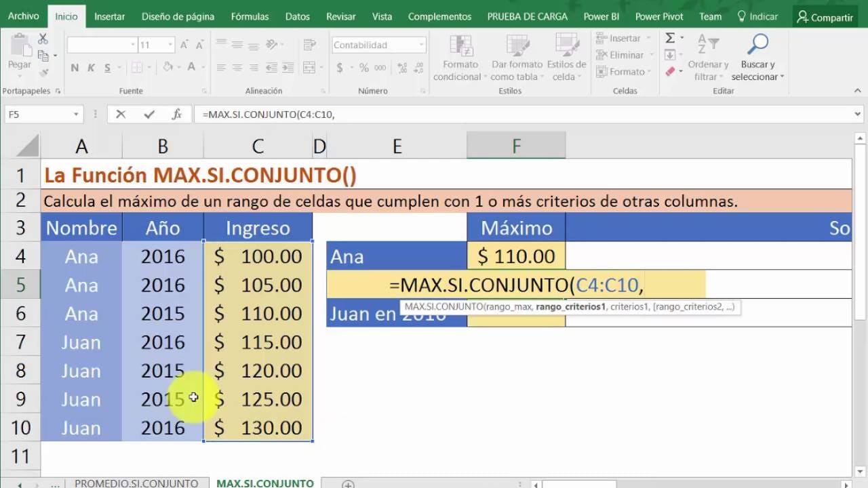
Task: Toggle underline S formatting
Action: [108, 68]
